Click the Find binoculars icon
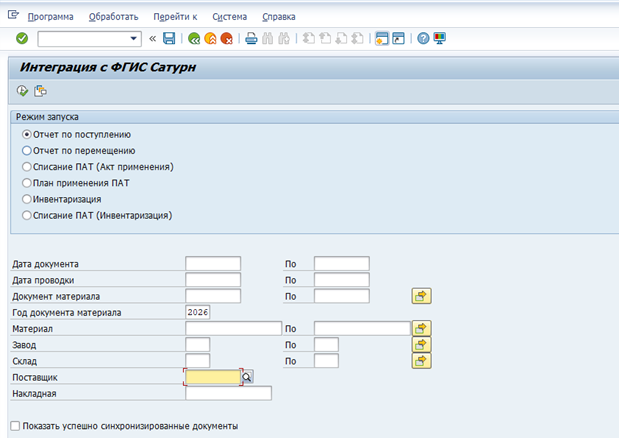 (268, 38)
